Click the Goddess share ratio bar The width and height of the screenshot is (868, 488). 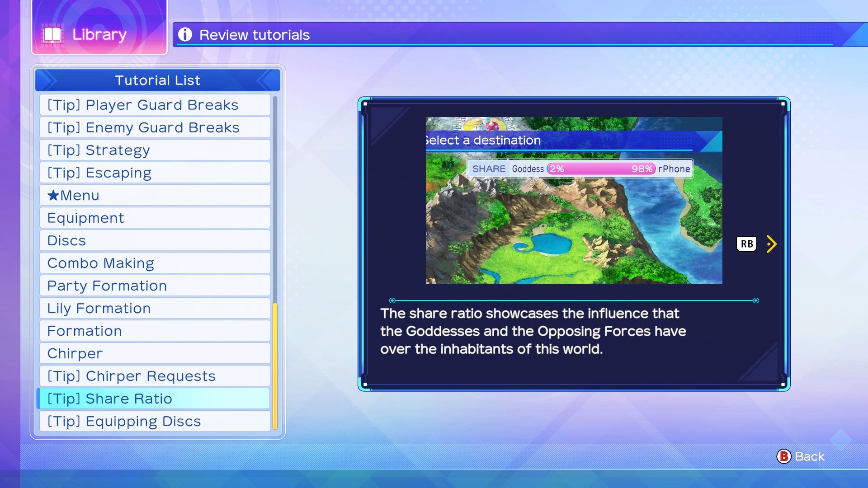pyautogui.click(x=601, y=169)
